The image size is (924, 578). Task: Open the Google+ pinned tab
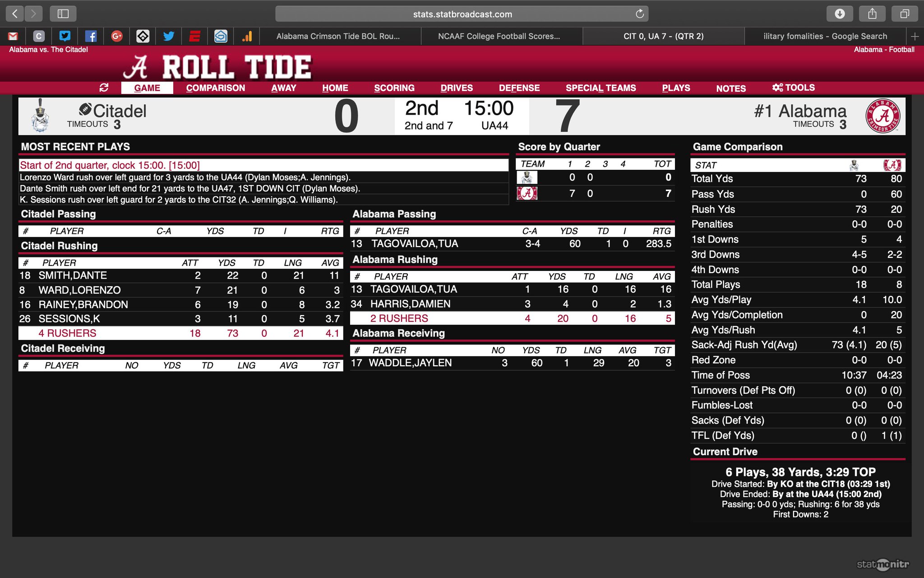(117, 36)
